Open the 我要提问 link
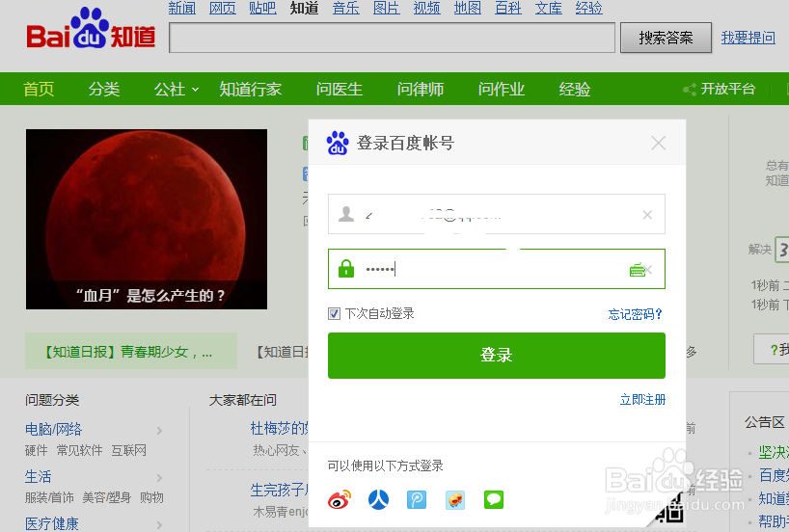 748,38
